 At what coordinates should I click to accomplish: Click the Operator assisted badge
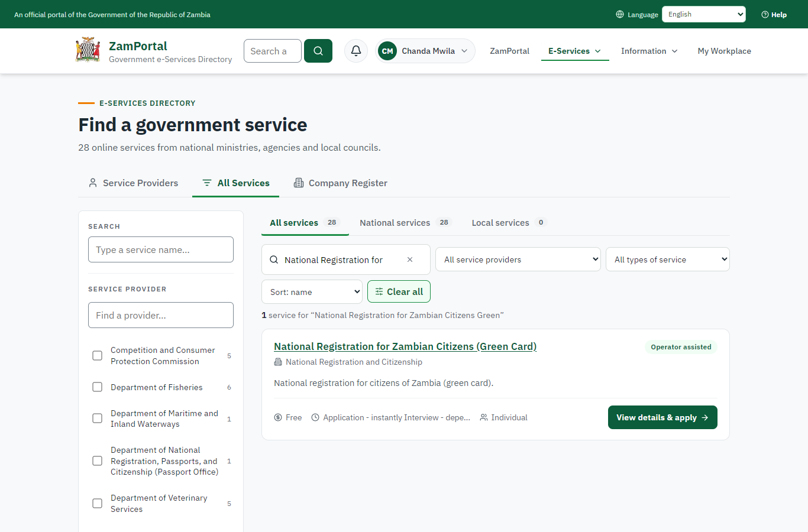point(681,347)
